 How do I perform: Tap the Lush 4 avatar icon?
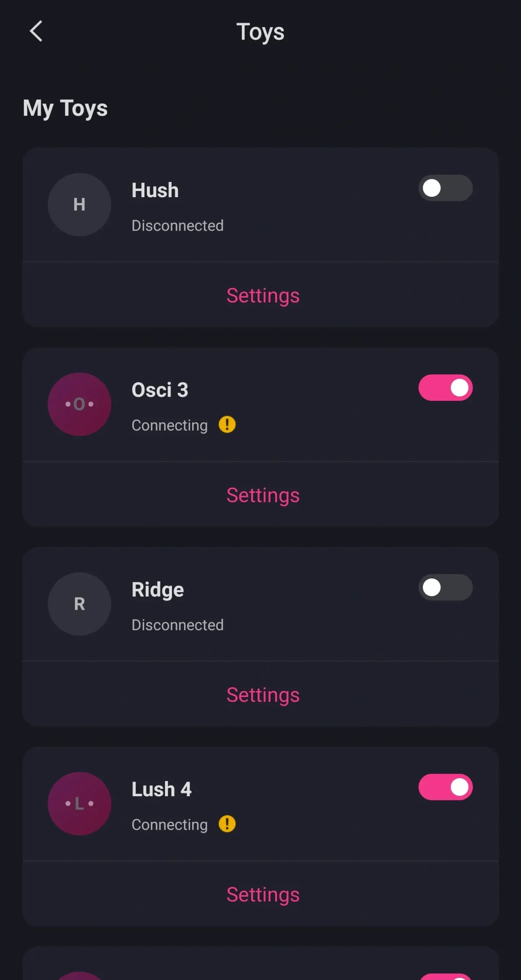pos(79,804)
